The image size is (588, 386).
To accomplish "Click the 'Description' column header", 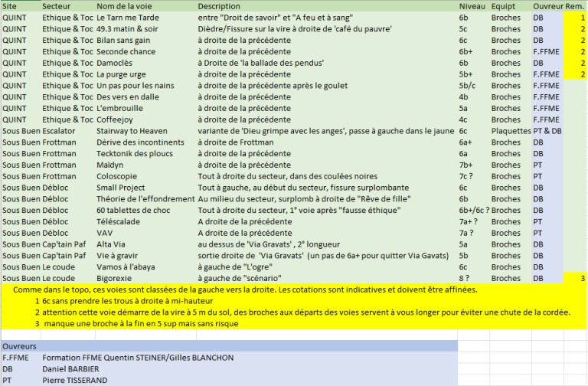I will click(x=327, y=6).
